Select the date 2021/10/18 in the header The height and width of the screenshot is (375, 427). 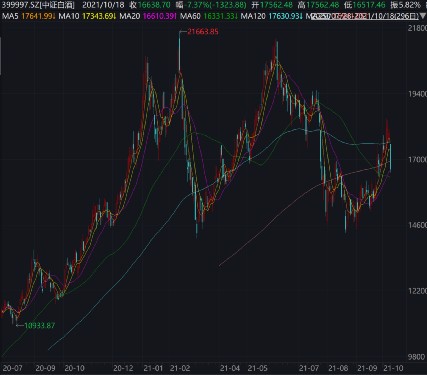(103, 5)
